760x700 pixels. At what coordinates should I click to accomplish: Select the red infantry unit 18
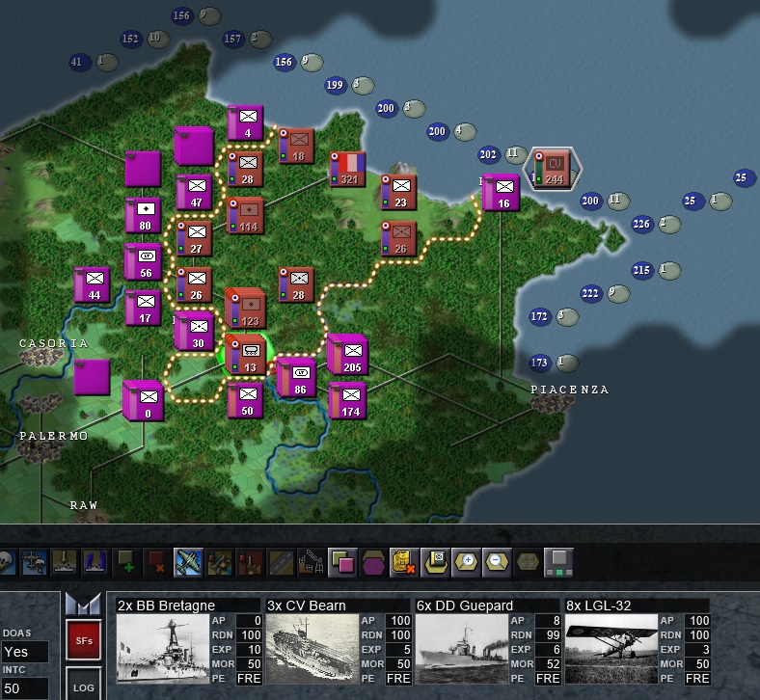[x=296, y=146]
